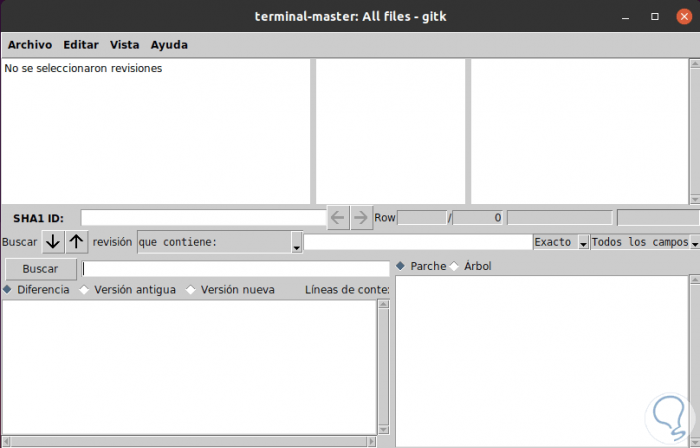This screenshot has height=448, width=700.
Task: Click diff panel horizontal scrollbar left arrow
Action: (6, 441)
